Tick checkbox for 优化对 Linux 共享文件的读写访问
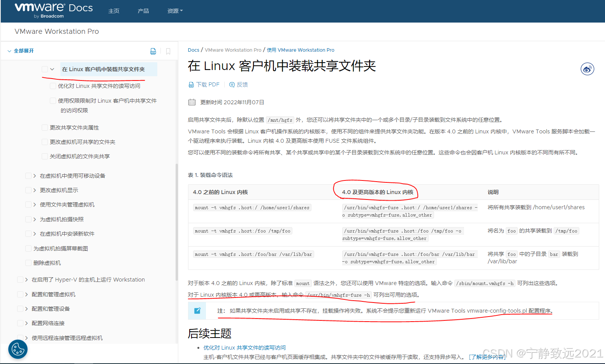The height and width of the screenshot is (364, 605). click(x=53, y=86)
